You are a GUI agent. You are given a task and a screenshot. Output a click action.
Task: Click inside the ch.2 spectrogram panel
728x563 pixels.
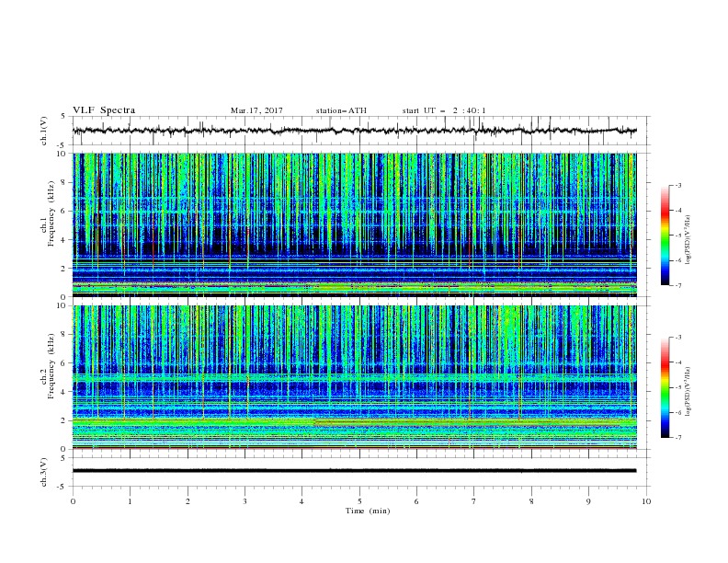coord(355,377)
